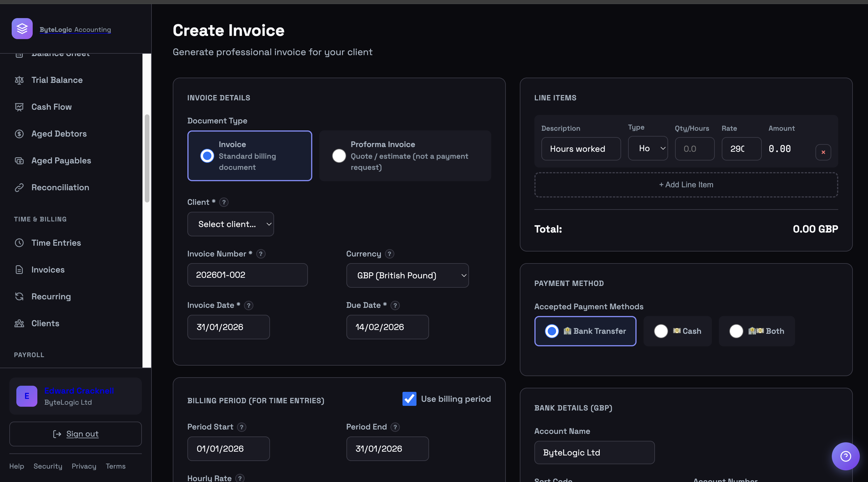Click help icon beside Due Date

pyautogui.click(x=395, y=305)
